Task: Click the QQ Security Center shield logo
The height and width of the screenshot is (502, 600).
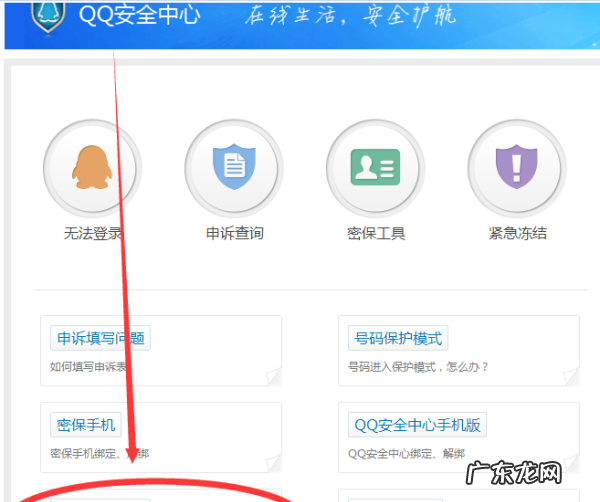Action: tap(48, 16)
